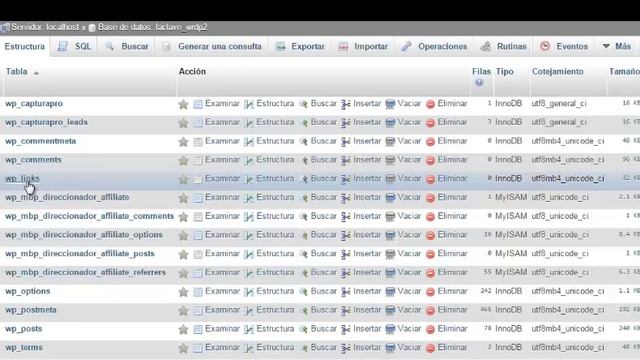Click the Cotejamiento column header
The width and height of the screenshot is (640, 360).
pyautogui.click(x=558, y=71)
